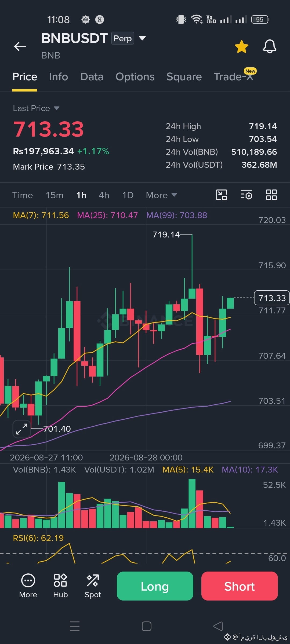290x644 pixels.
Task: Tap the battery indicator in status bar
Action: [260, 19]
